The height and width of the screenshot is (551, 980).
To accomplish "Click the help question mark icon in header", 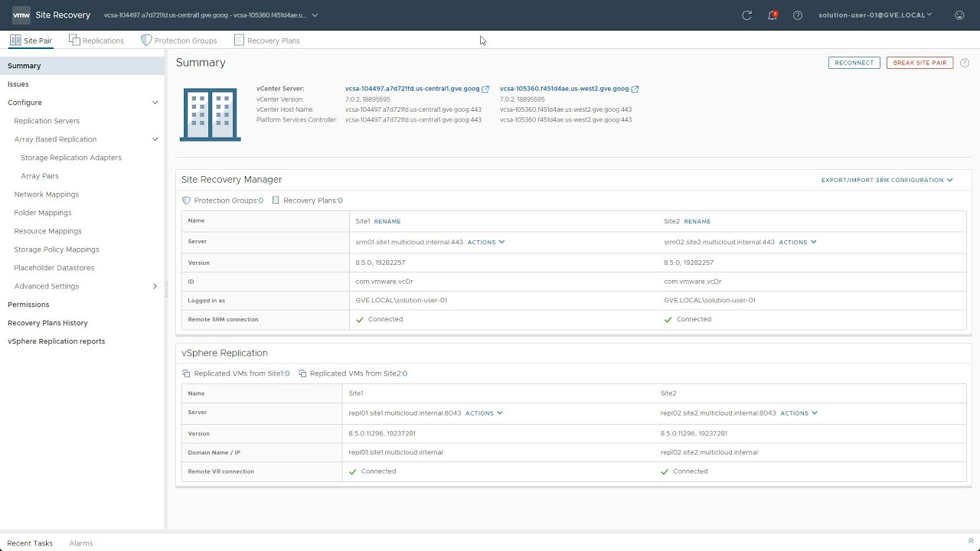I will click(798, 15).
